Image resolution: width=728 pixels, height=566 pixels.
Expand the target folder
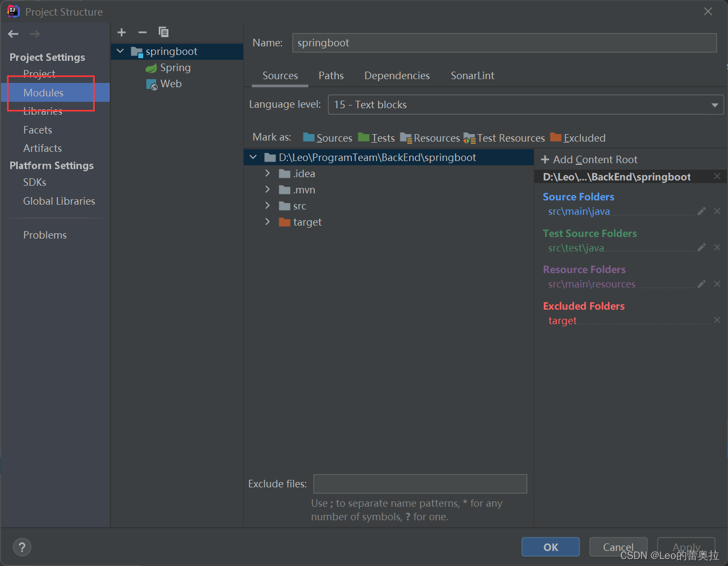tap(267, 222)
